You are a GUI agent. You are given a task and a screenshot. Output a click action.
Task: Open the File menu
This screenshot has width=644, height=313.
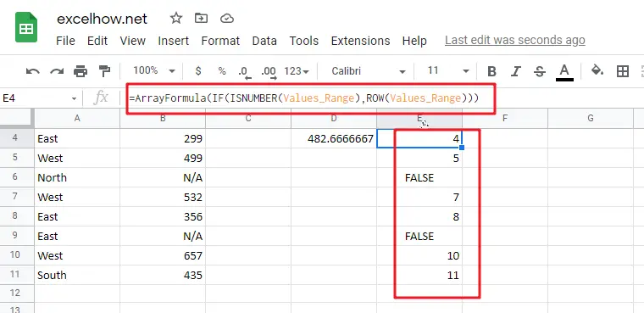click(66, 41)
